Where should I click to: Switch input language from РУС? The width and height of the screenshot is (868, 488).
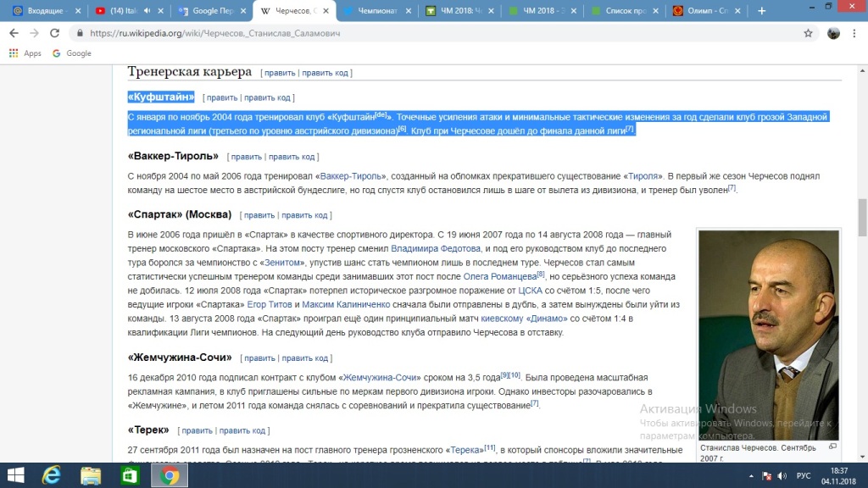point(804,476)
